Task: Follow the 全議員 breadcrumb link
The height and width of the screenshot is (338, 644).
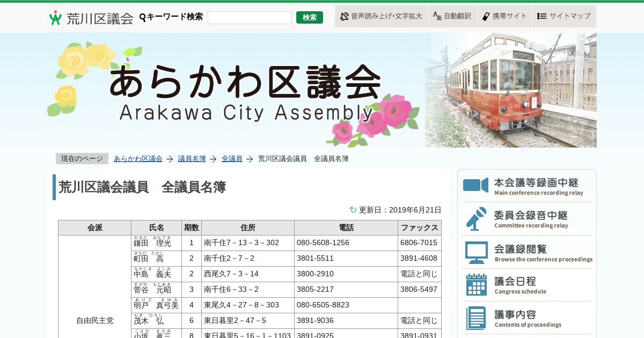Action: tap(232, 159)
